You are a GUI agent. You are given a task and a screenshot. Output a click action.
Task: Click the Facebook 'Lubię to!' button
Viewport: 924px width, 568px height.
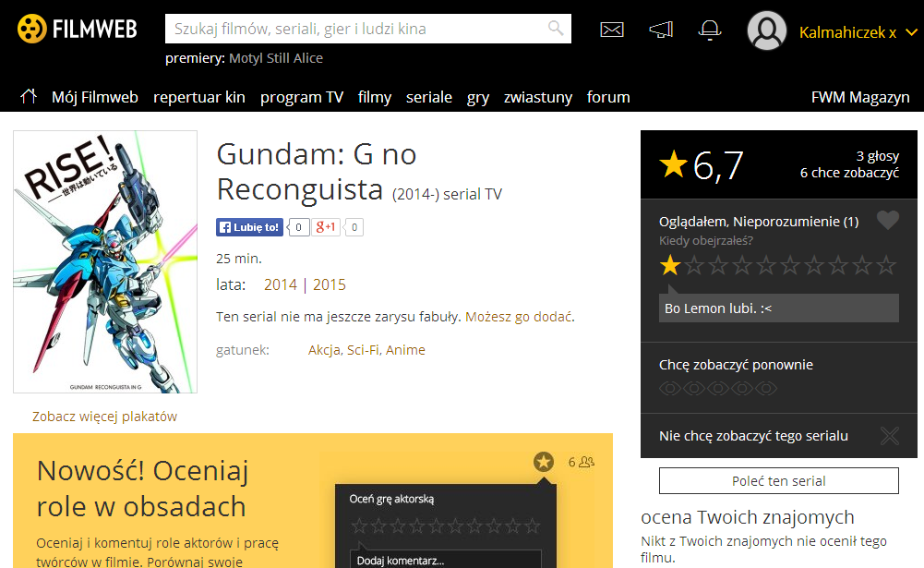coord(249,227)
